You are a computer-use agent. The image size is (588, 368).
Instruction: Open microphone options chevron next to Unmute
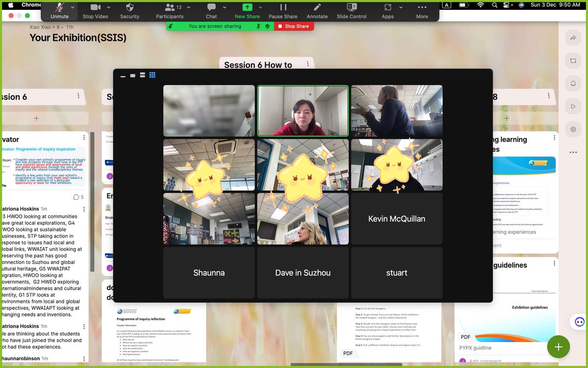tap(72, 8)
